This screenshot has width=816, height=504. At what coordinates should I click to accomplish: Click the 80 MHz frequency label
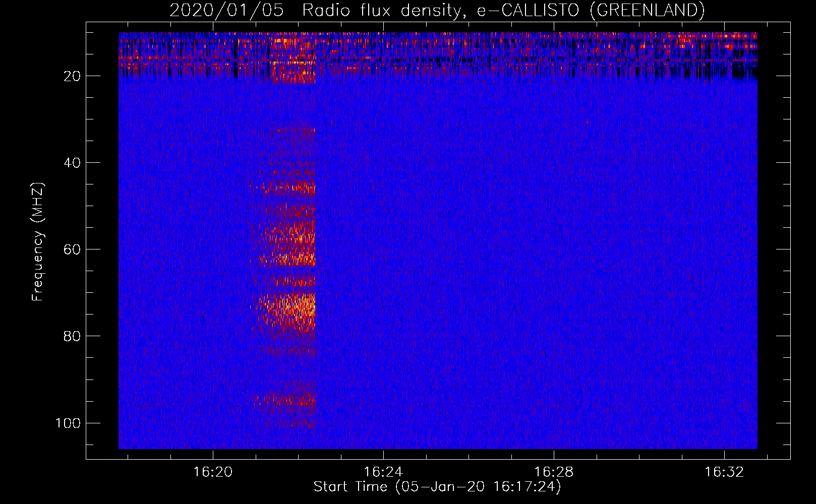coord(72,336)
